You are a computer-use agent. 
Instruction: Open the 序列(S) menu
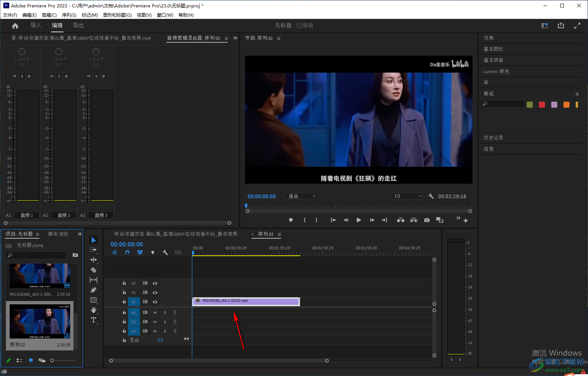click(69, 15)
